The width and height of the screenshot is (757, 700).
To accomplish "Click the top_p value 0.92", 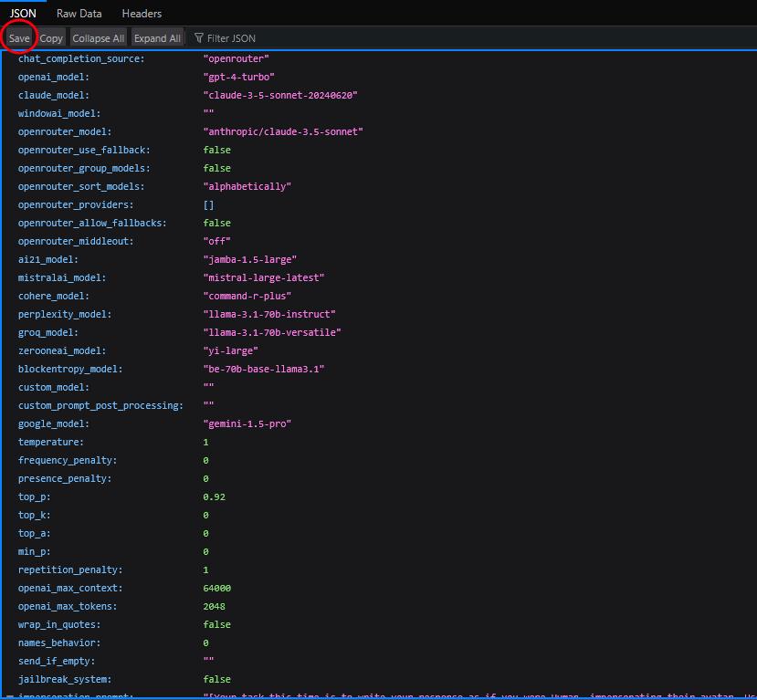I will [214, 496].
